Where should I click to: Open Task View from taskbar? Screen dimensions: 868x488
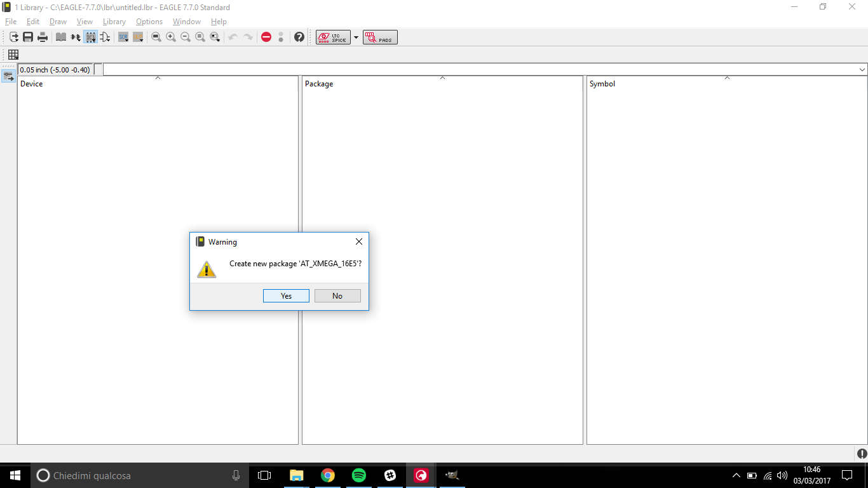pos(264,475)
